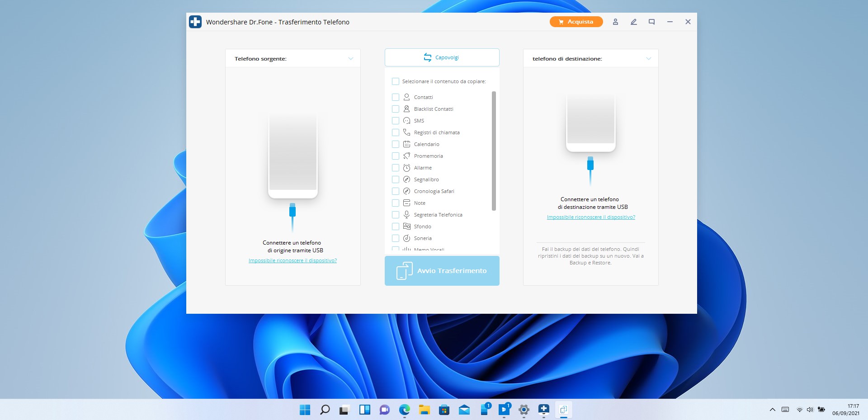Click the touch keyboard tray icon
The height and width of the screenshot is (420, 868).
pos(785,410)
